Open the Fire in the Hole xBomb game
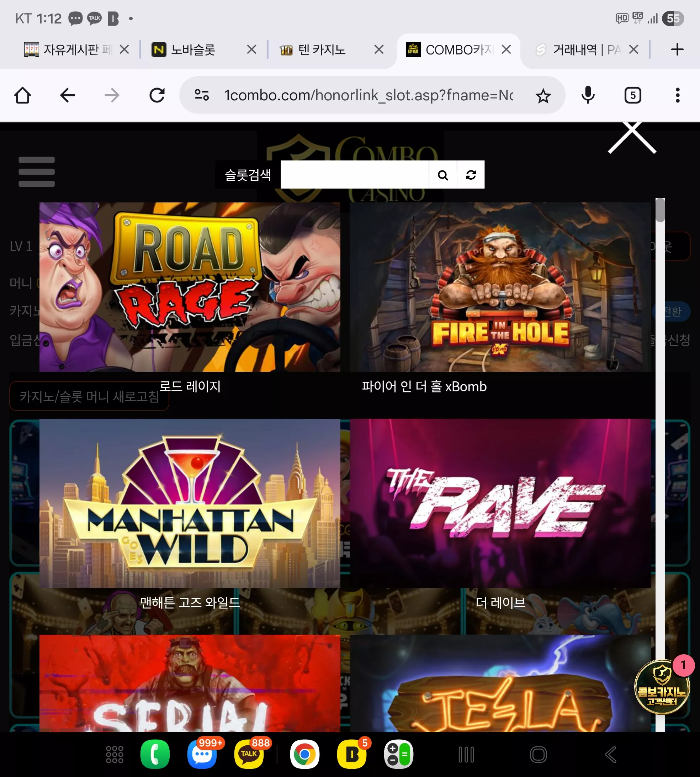 [x=500, y=287]
